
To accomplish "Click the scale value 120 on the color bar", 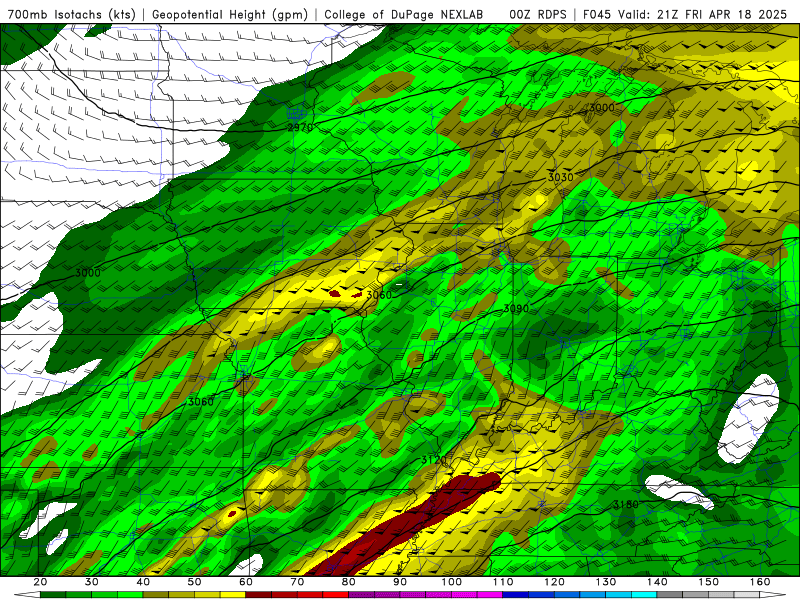I will tap(555, 582).
